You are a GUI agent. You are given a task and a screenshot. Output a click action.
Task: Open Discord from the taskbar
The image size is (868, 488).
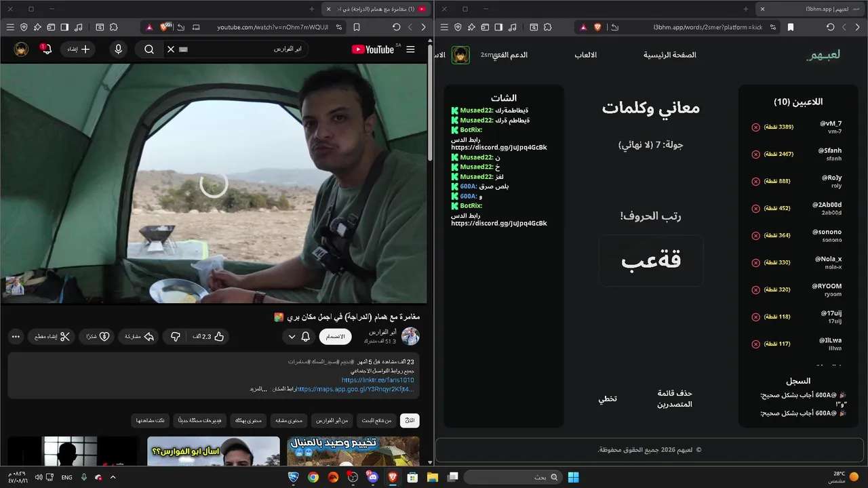tap(372, 477)
